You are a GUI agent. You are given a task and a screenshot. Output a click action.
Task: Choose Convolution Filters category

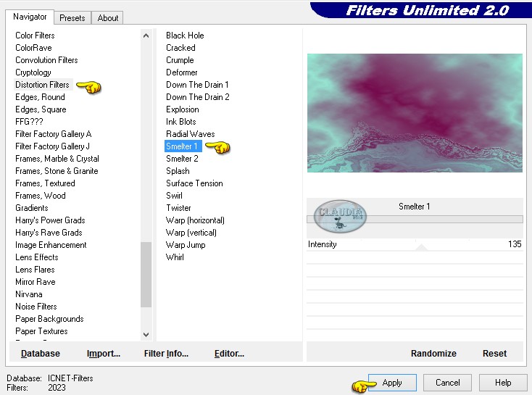pyautogui.click(x=46, y=60)
